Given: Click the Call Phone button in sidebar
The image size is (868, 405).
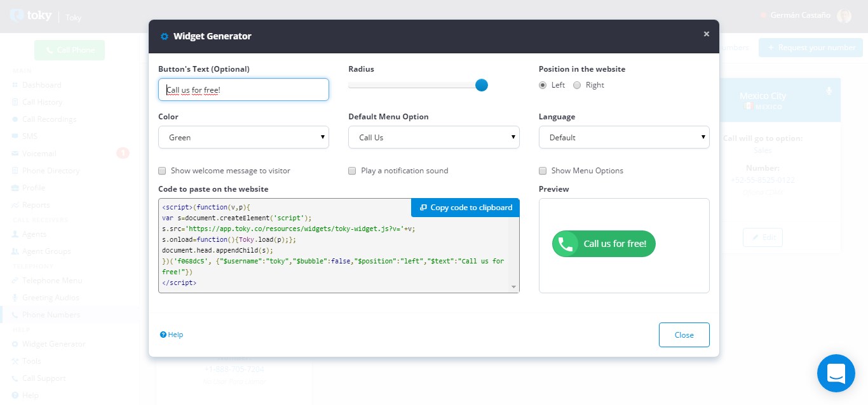Looking at the screenshot, I should click(x=69, y=50).
